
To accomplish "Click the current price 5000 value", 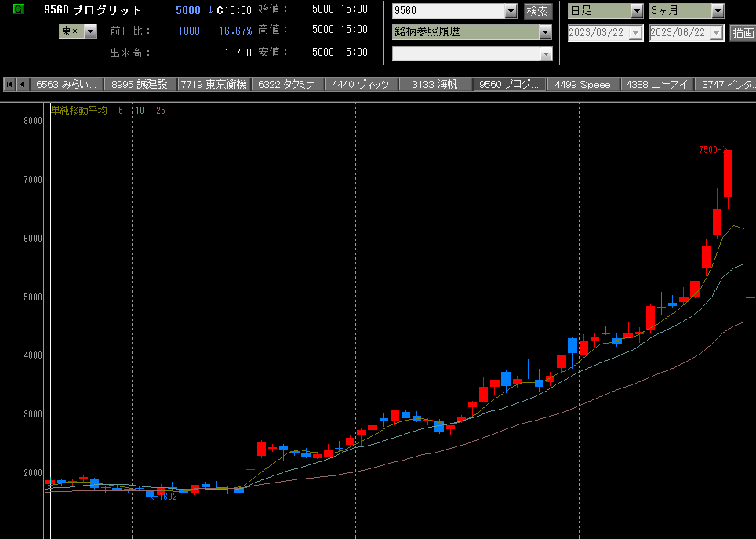I will click(x=188, y=10).
